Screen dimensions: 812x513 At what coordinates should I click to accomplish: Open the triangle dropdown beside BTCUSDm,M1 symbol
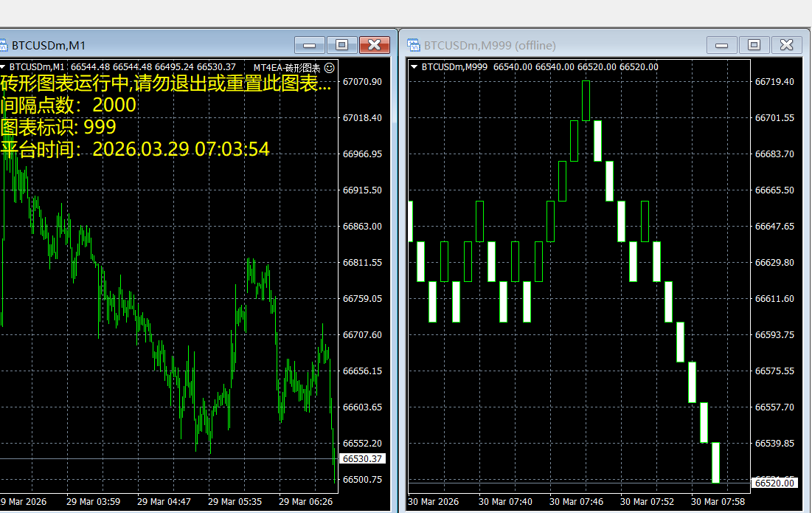click(3, 67)
